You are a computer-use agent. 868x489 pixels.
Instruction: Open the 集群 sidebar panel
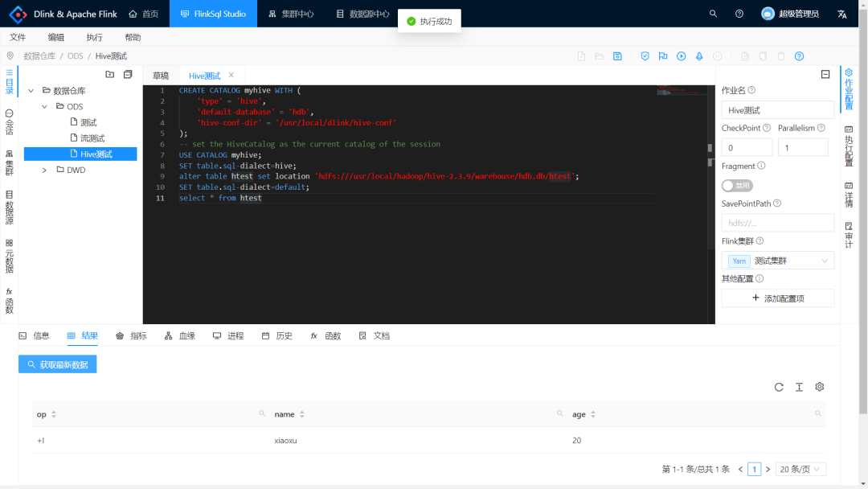click(x=10, y=162)
